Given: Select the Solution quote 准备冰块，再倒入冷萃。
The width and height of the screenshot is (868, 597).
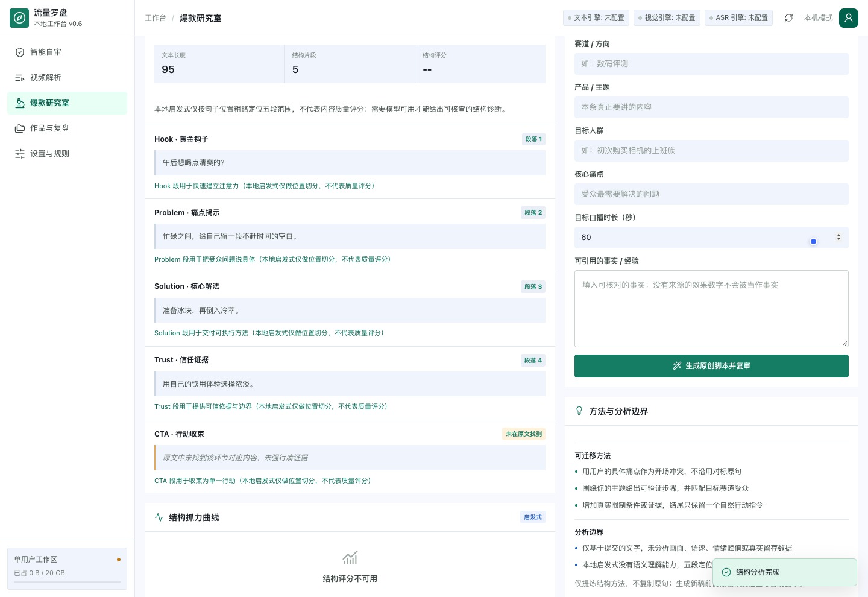Looking at the screenshot, I should [350, 311].
